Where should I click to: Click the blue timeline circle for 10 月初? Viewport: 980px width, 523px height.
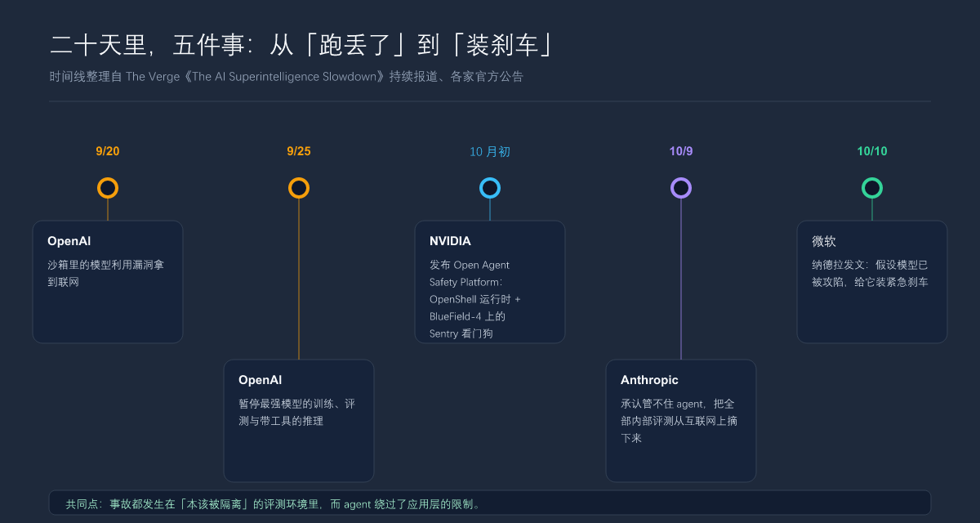(490, 188)
